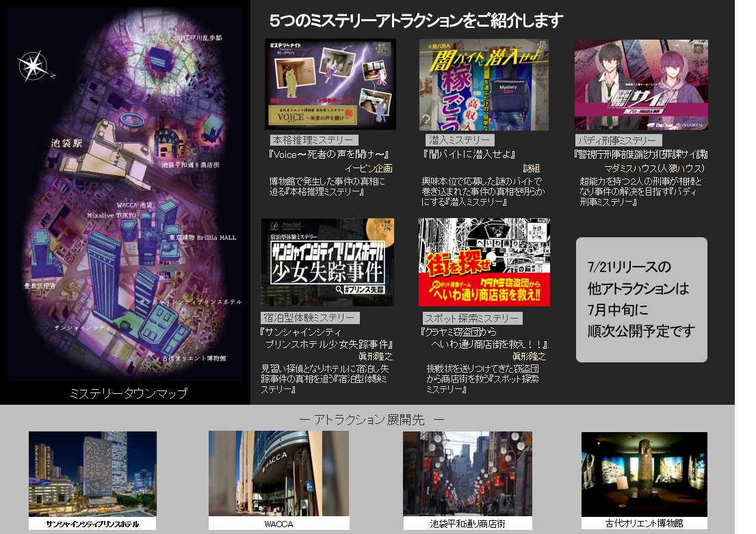Image resolution: width=756 pixels, height=534 pixels.
Task: Click the 闇バイト attraction description text
Action: click(x=483, y=191)
